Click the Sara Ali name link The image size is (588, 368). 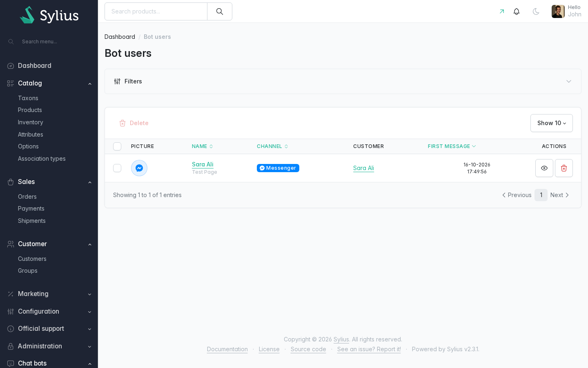point(203,164)
